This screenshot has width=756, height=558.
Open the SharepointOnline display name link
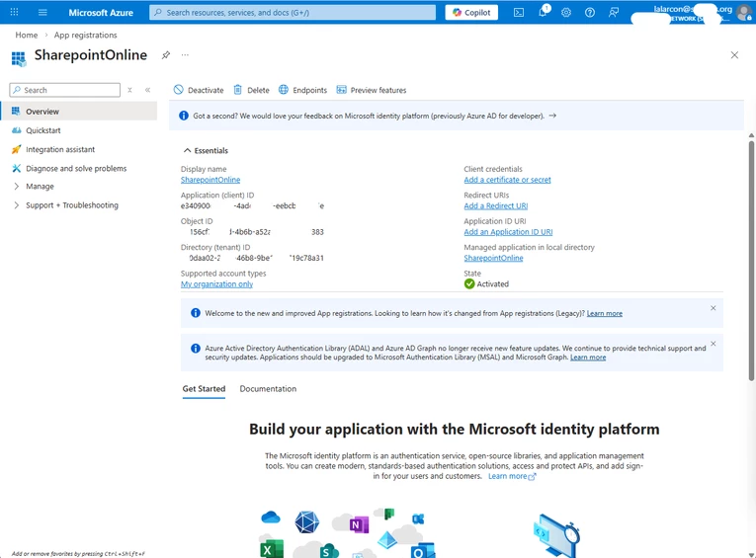pyautogui.click(x=210, y=180)
